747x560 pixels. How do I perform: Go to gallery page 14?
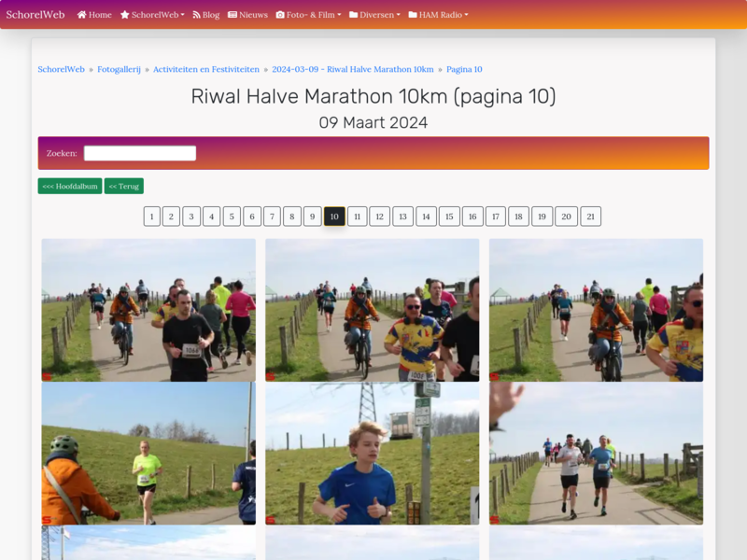(x=427, y=217)
